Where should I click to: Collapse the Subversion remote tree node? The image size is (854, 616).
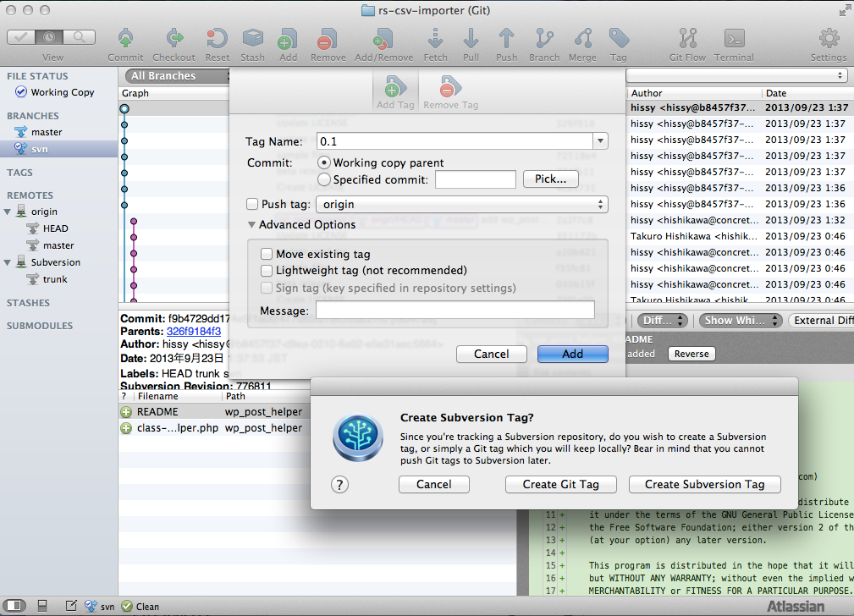point(8,262)
